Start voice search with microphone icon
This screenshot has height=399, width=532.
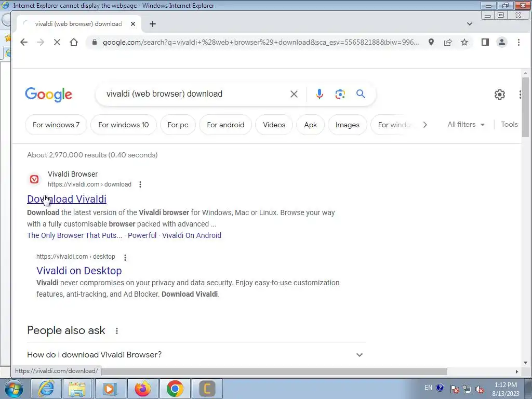tap(320, 94)
